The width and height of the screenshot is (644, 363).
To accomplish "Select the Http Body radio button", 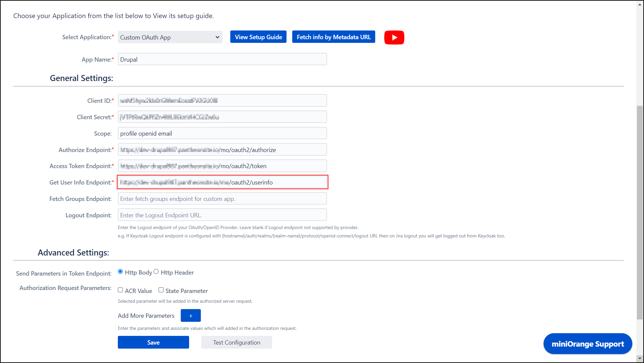I will pos(120,271).
